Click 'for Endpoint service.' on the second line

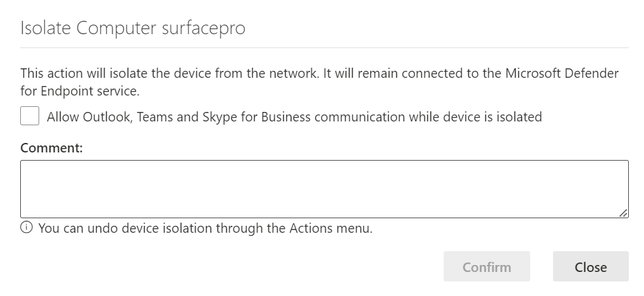pyautogui.click(x=79, y=91)
